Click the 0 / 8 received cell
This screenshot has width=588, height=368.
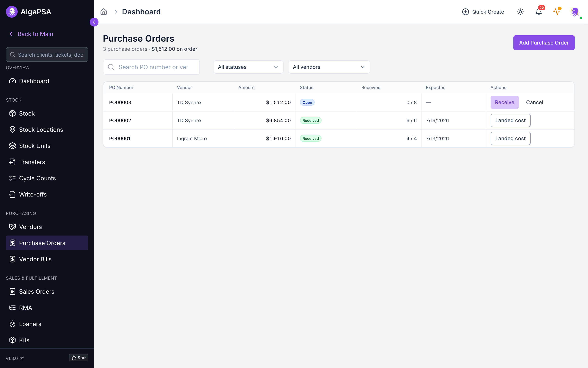coord(389,102)
